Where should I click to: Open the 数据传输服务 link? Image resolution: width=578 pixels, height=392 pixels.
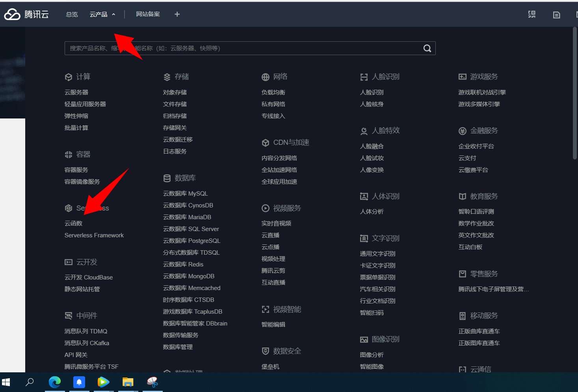pos(180,335)
